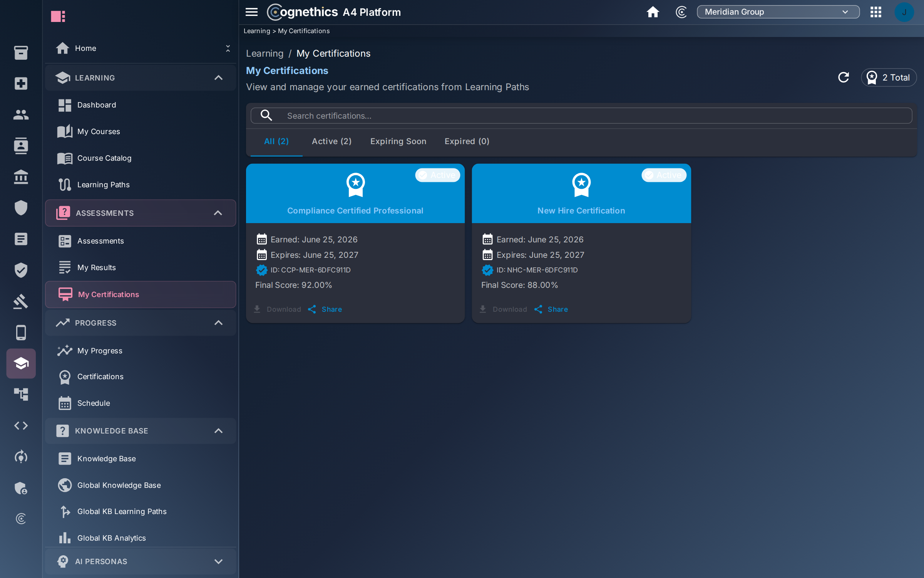Click the refresh certifications icon

(x=844, y=77)
